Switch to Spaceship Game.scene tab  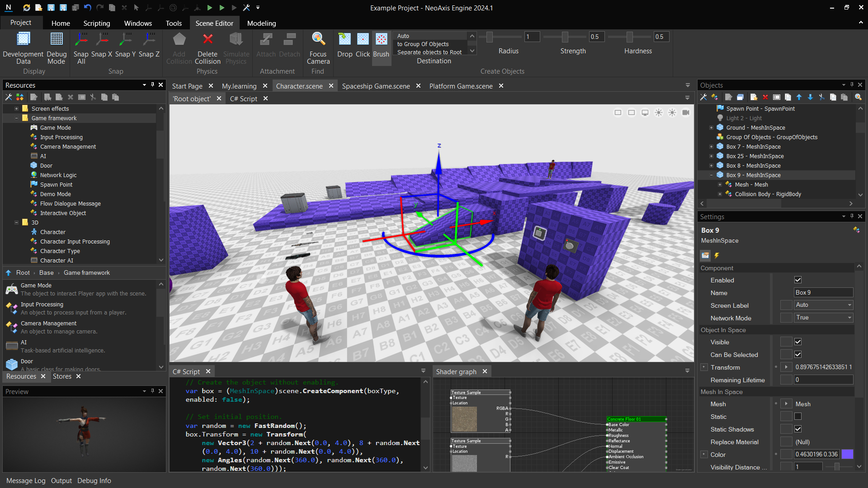pyautogui.click(x=376, y=86)
